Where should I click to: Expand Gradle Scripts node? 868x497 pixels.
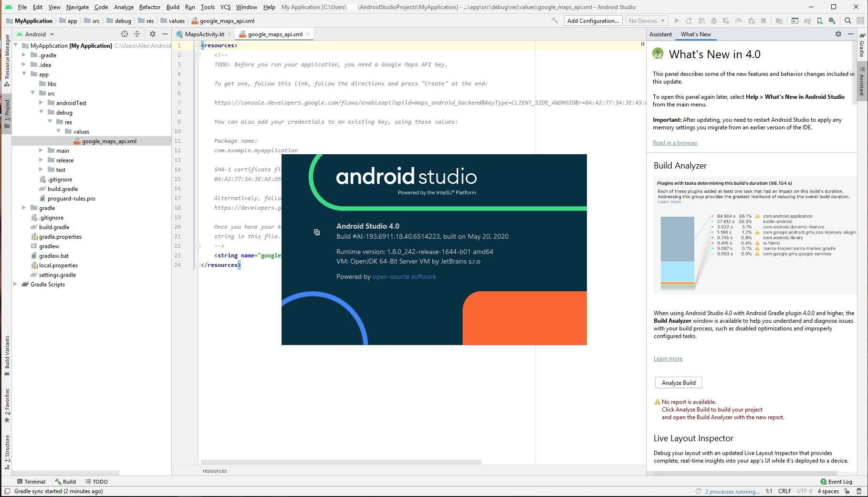click(x=15, y=284)
